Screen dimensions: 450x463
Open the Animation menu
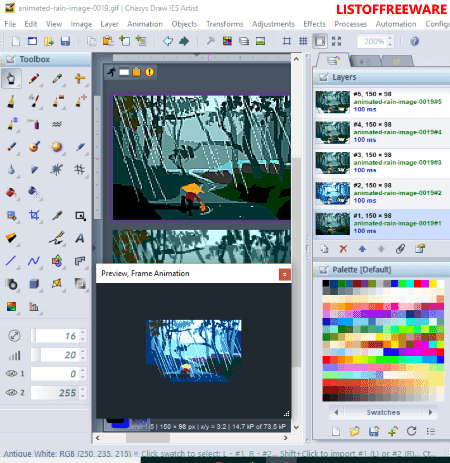[145, 24]
